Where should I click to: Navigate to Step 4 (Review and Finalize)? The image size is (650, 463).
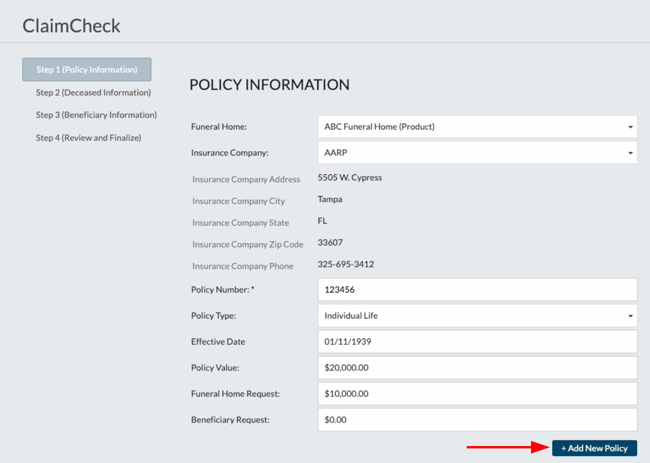(x=88, y=138)
